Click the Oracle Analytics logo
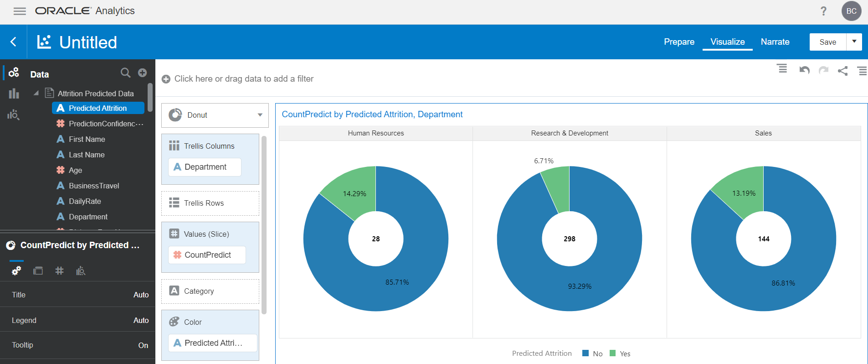 tap(85, 11)
